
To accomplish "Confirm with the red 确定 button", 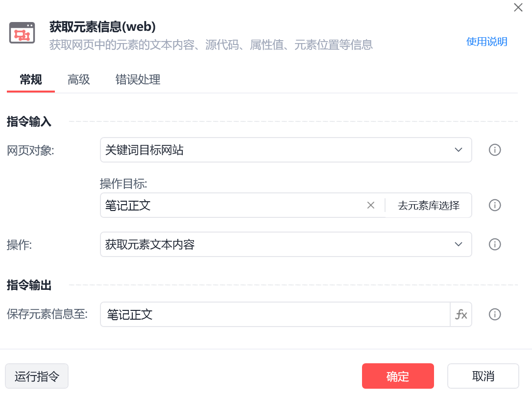I will pyautogui.click(x=398, y=376).
